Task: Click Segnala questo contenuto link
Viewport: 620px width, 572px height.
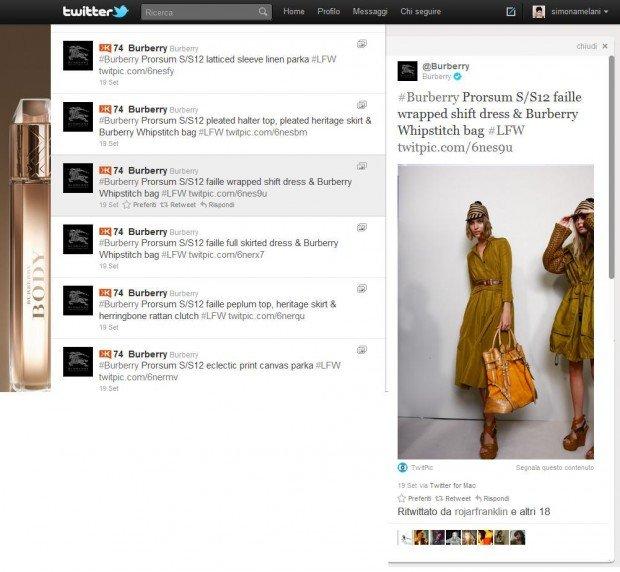Action: pos(555,468)
